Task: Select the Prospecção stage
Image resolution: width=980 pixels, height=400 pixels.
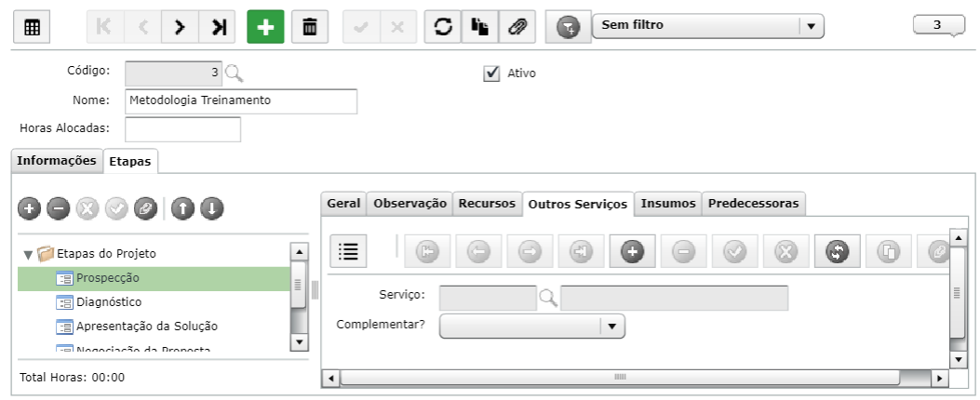Action: [154, 278]
